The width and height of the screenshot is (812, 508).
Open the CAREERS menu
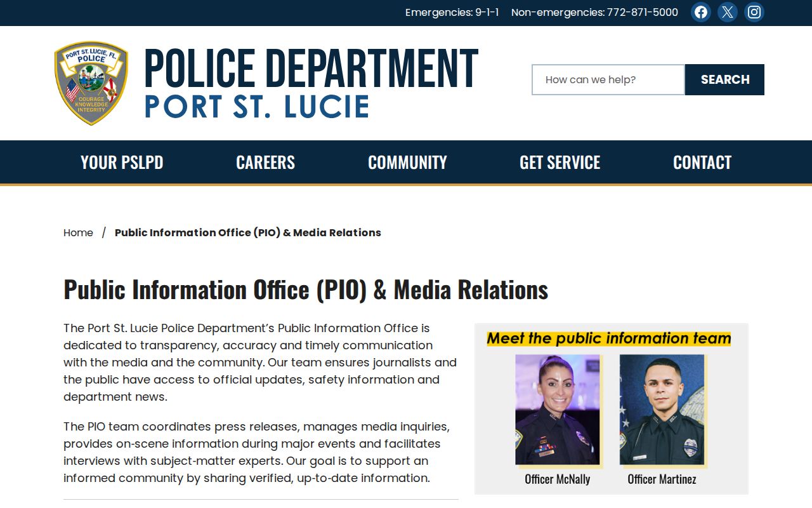pyautogui.click(x=265, y=163)
